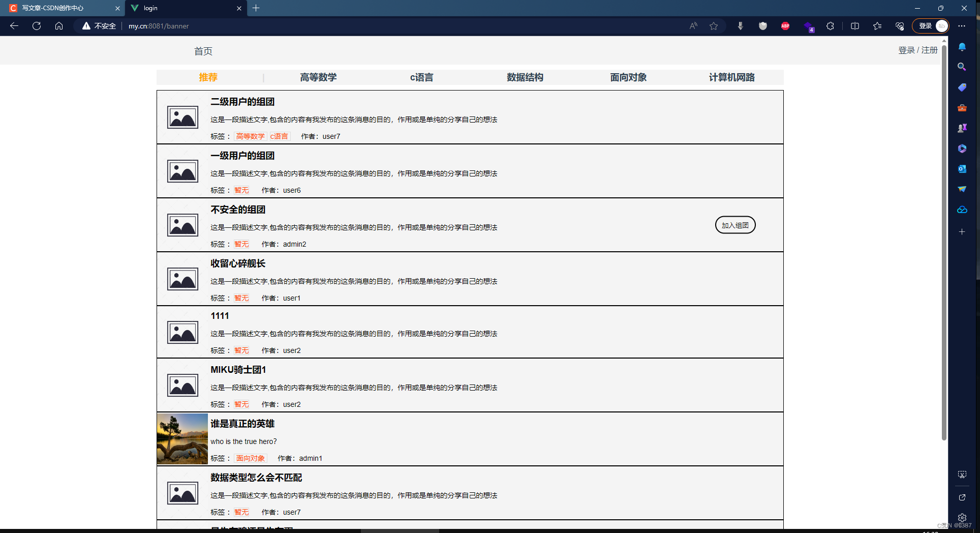Open a new browser tab

coord(256,8)
